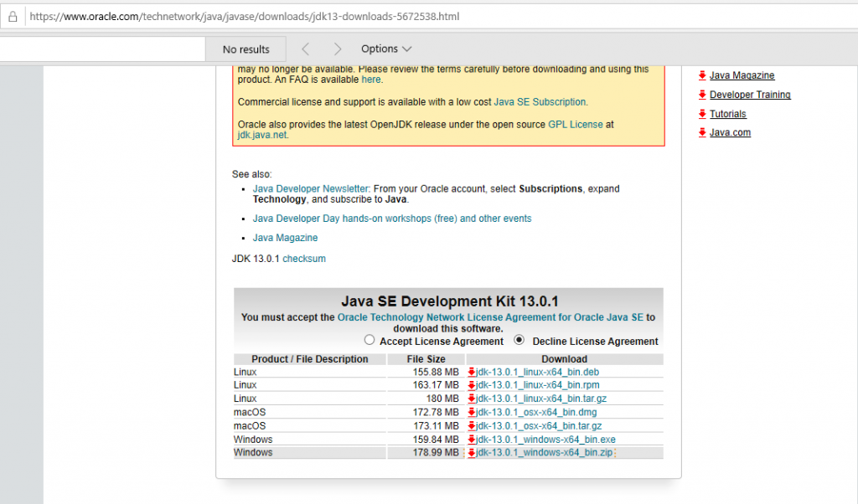Click the No results find status

(246, 49)
